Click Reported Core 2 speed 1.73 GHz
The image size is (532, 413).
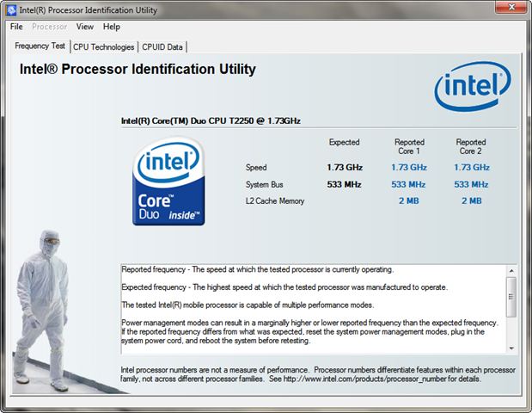click(x=472, y=168)
